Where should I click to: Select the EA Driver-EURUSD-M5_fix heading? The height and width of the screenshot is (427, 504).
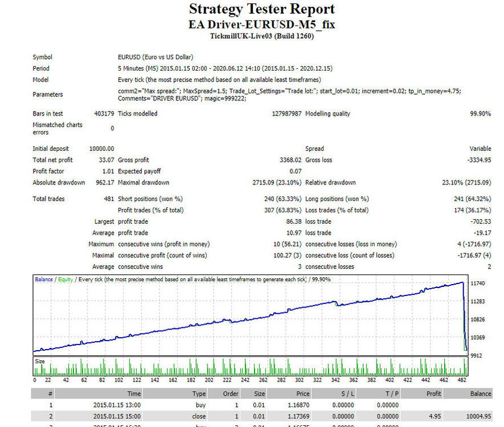click(261, 24)
